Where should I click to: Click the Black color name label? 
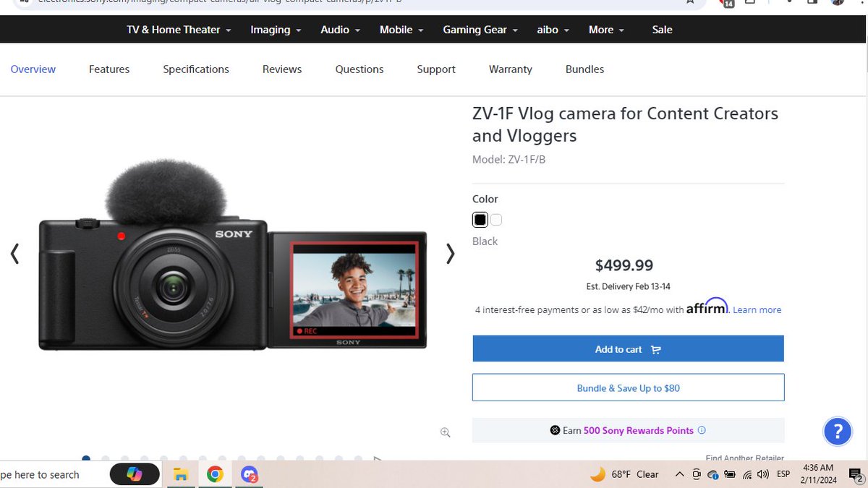click(x=485, y=241)
